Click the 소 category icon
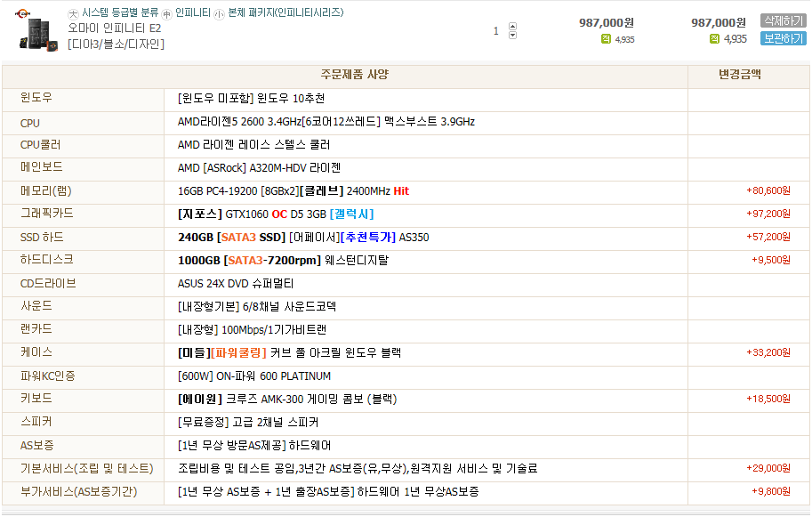The height and width of the screenshot is (517, 812). (x=219, y=14)
